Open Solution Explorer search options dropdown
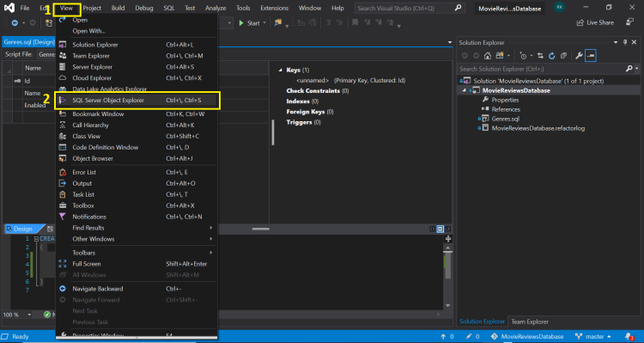Screen dimensions: 644x343 [637, 69]
